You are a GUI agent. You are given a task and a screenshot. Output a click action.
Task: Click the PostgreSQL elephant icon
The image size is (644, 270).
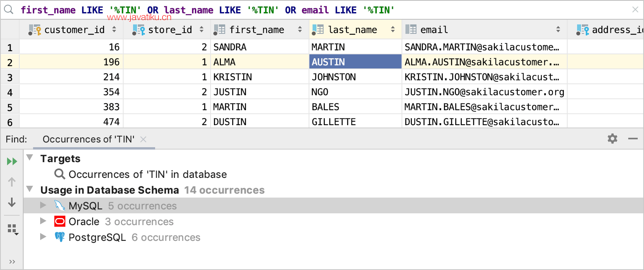(x=59, y=237)
